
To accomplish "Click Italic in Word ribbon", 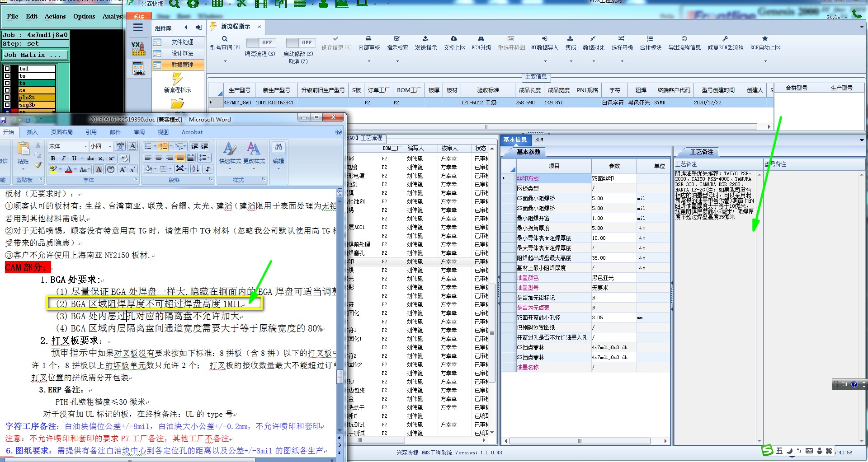I will [x=63, y=159].
